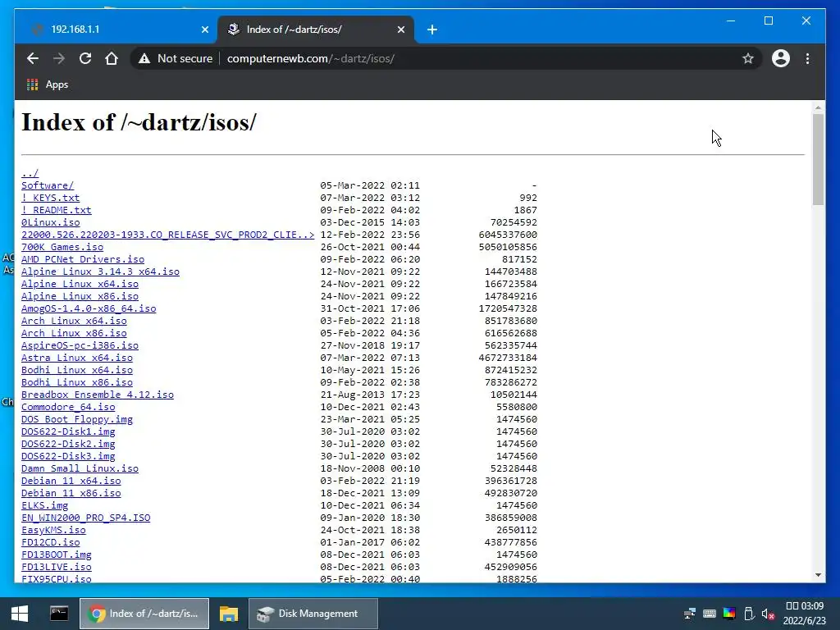
Task: Switch to the Disk Management taskbar window
Action: tap(313, 614)
